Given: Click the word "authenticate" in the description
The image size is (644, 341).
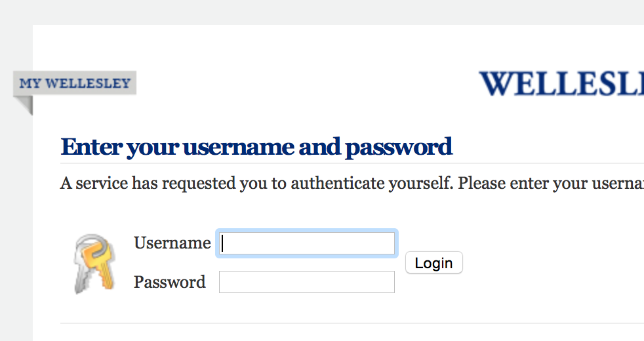Looking at the screenshot, I should [x=331, y=183].
